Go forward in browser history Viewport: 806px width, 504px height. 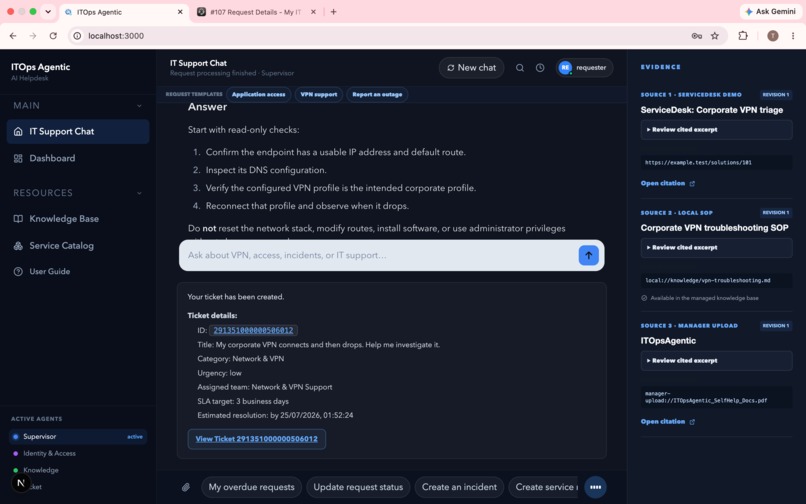[x=33, y=35]
